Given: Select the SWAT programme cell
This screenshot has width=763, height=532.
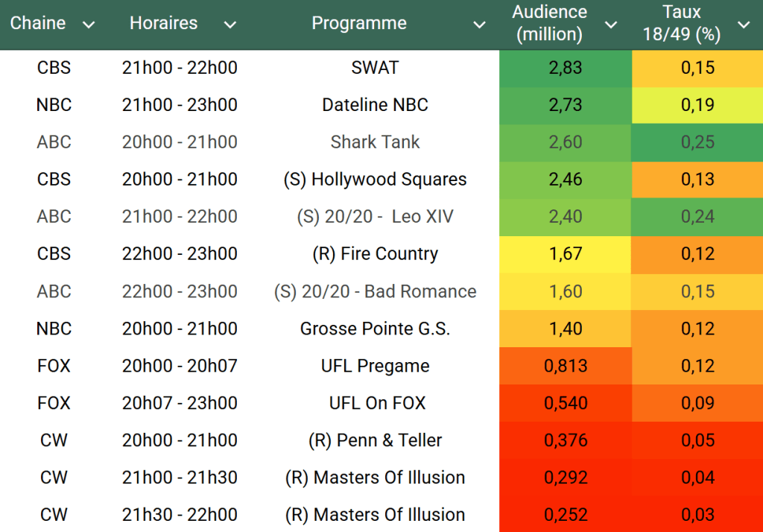Looking at the screenshot, I should tap(375, 68).
